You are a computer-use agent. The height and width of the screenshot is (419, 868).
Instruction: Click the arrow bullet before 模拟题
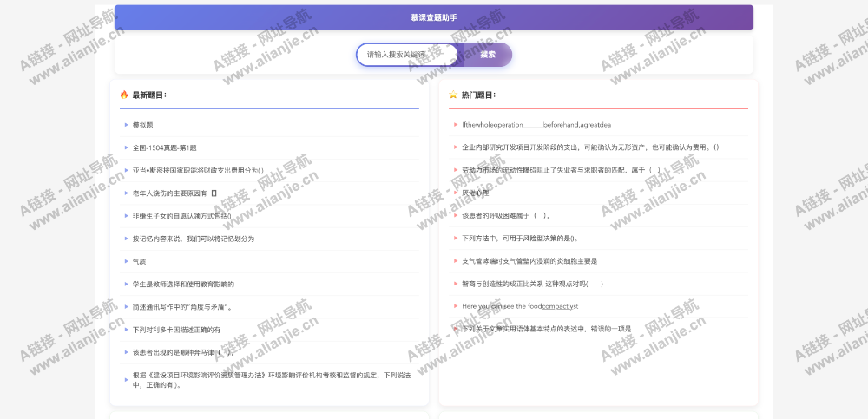pos(126,125)
